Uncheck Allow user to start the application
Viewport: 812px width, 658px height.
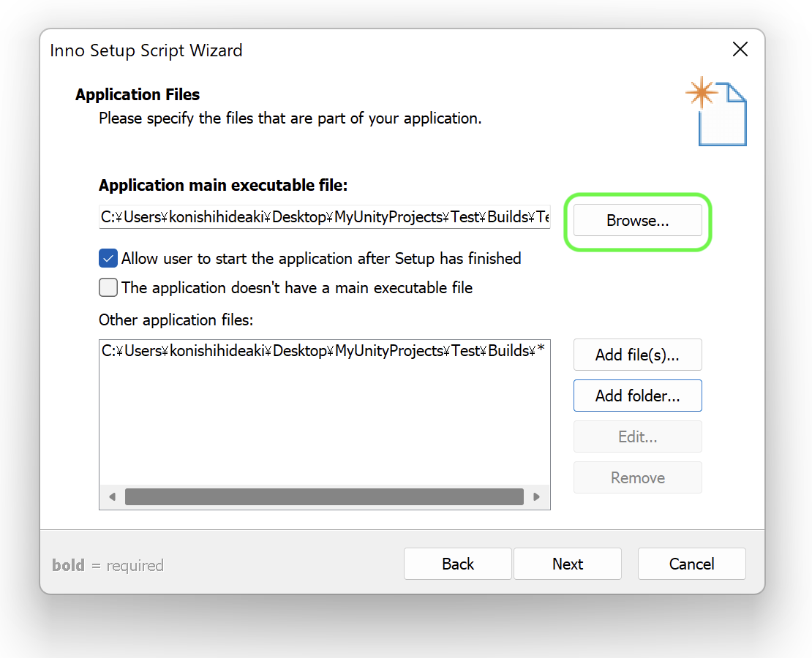point(108,258)
